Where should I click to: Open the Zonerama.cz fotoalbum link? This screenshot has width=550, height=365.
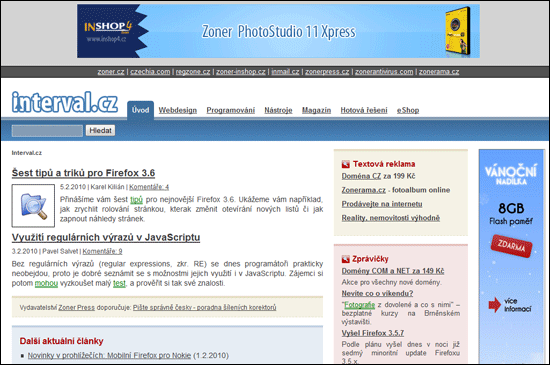(x=364, y=190)
